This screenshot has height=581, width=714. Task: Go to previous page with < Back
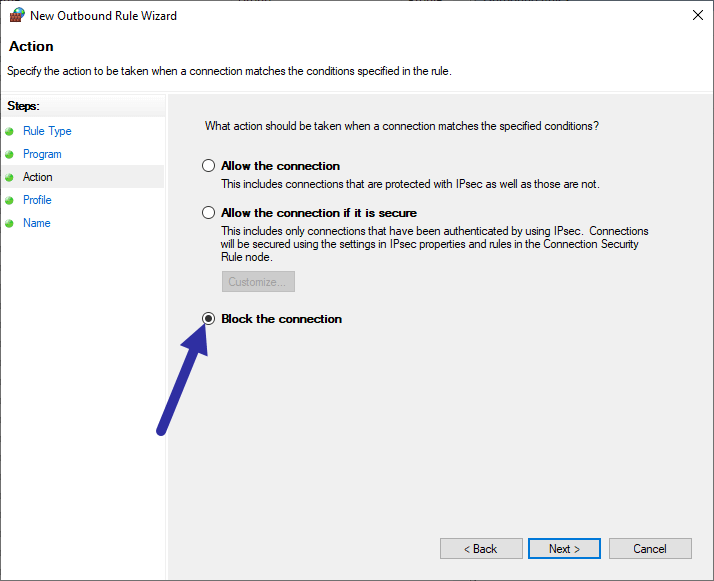point(481,549)
